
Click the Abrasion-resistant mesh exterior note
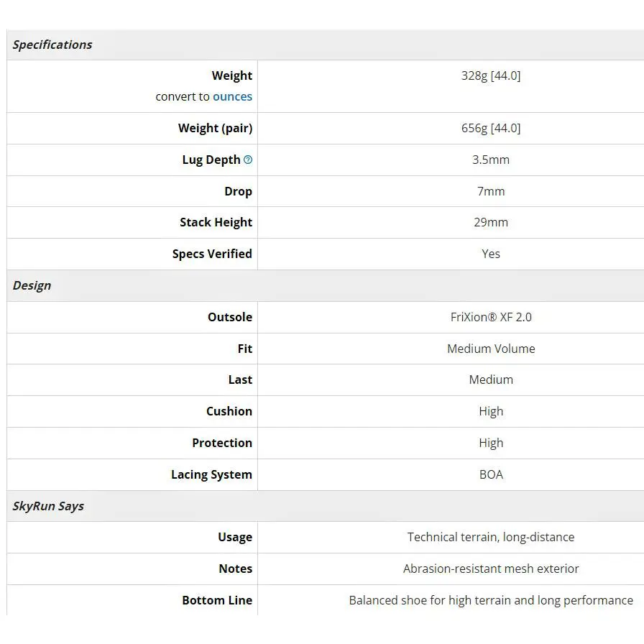click(x=491, y=569)
